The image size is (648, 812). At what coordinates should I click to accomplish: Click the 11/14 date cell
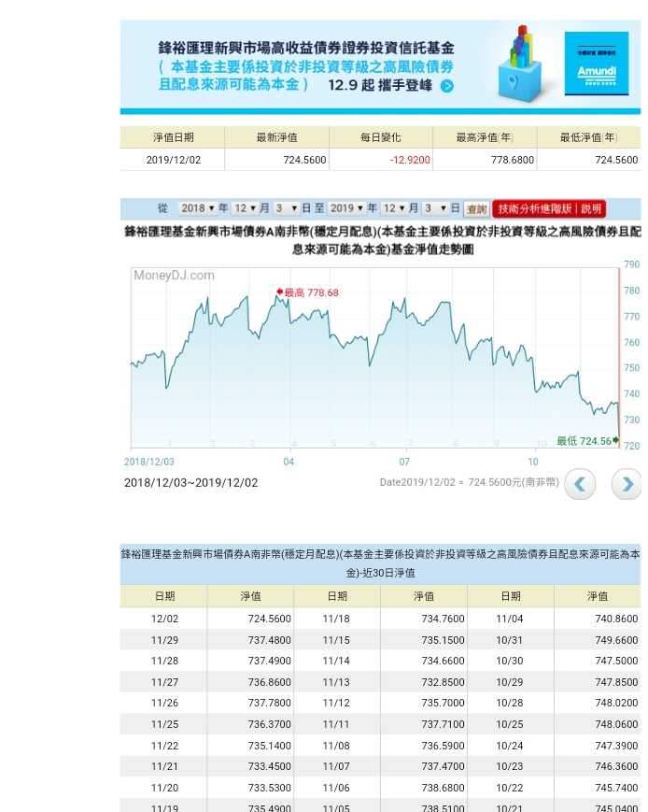coord(336,661)
